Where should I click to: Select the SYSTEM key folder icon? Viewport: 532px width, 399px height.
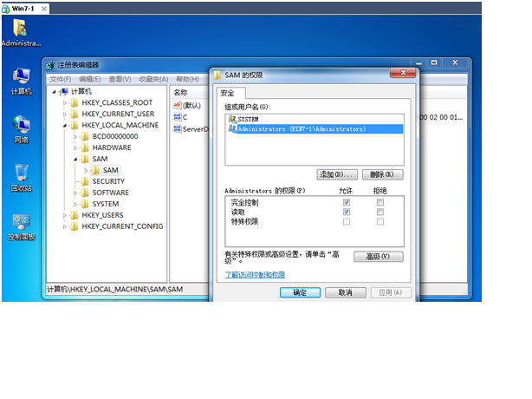pos(85,204)
